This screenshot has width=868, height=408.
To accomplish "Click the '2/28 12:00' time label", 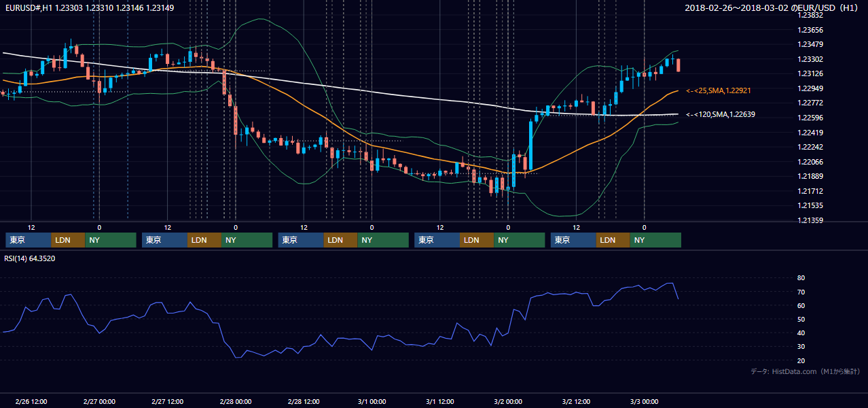I will (x=304, y=402).
